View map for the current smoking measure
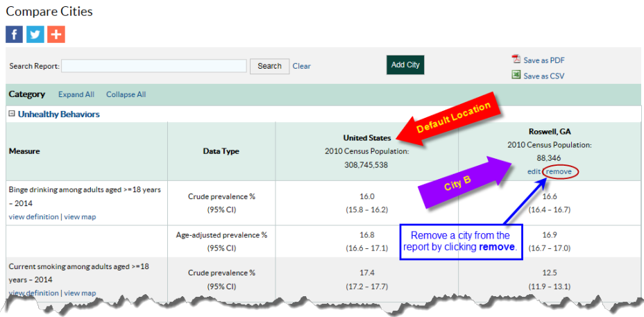Image resolution: width=644 pixels, height=317 pixels. [x=80, y=293]
